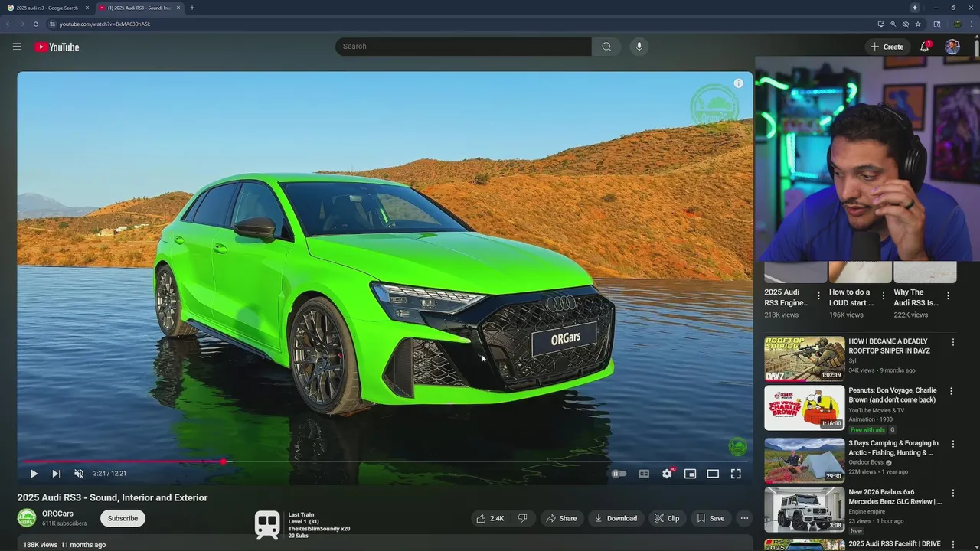
Task: Enter full screen mode
Action: point(736,474)
